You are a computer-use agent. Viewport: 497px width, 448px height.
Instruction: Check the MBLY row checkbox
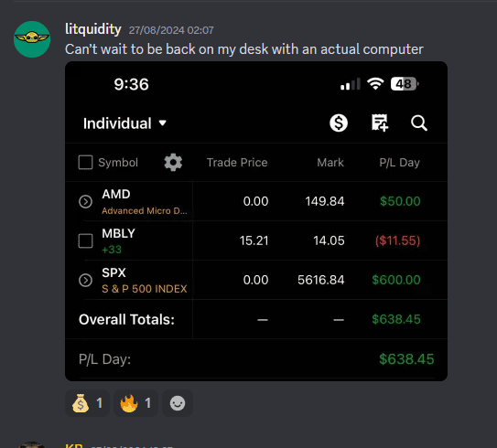point(86,240)
